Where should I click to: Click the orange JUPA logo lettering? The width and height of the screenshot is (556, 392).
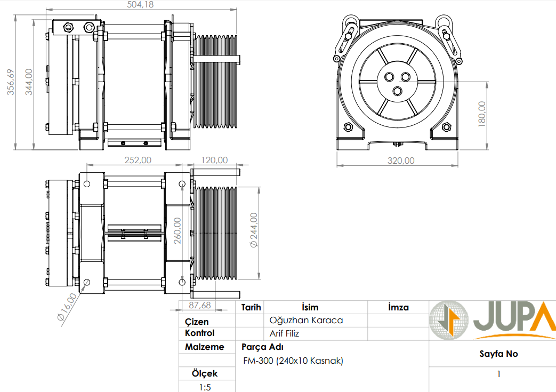(513, 319)
